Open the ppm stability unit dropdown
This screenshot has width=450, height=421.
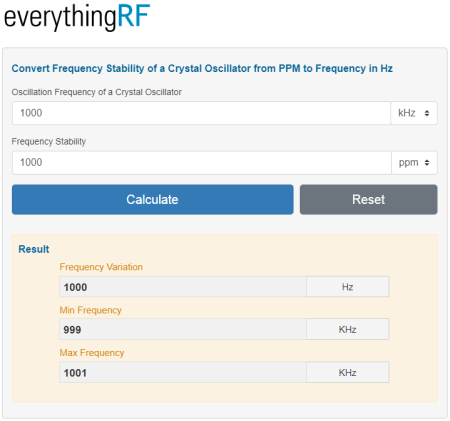(414, 163)
